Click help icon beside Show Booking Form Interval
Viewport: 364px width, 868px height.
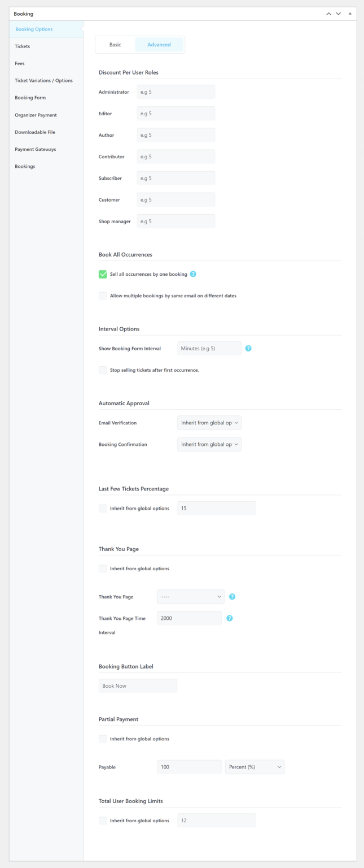[248, 348]
